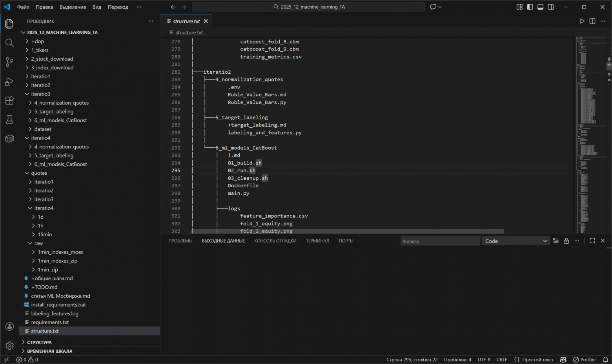Click the Строка 295 status bar indicator
The image size is (612, 364).
(412, 359)
